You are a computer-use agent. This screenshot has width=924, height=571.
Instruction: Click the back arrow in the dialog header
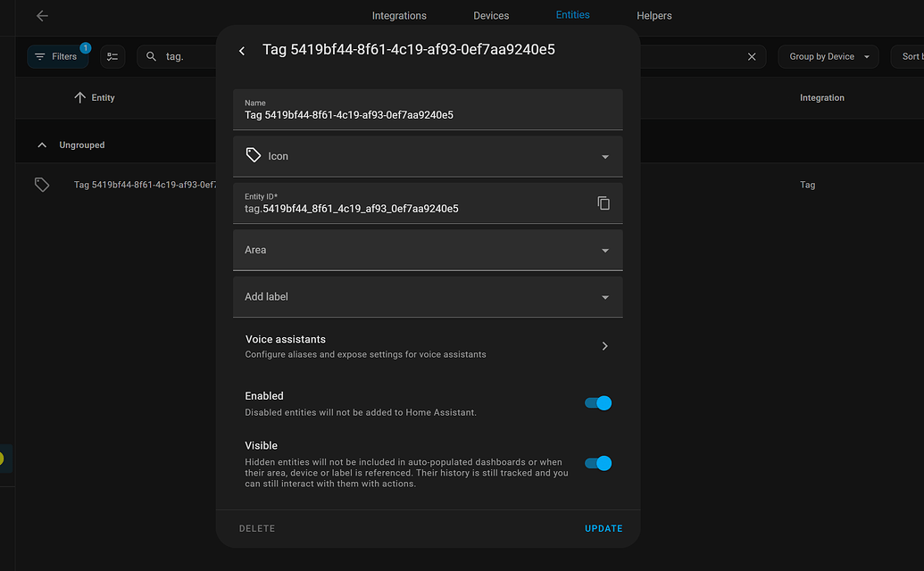241,51
